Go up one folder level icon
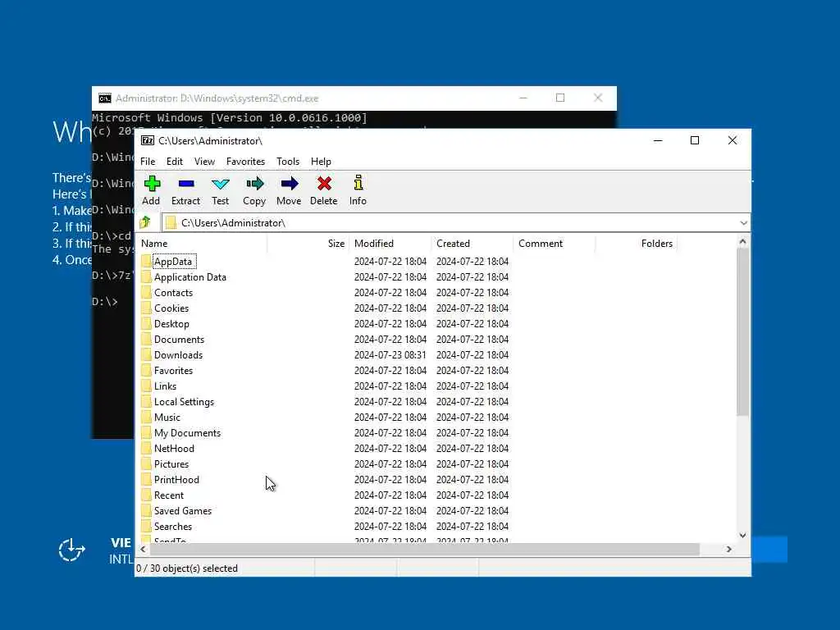The height and width of the screenshot is (630, 840). pyautogui.click(x=144, y=222)
